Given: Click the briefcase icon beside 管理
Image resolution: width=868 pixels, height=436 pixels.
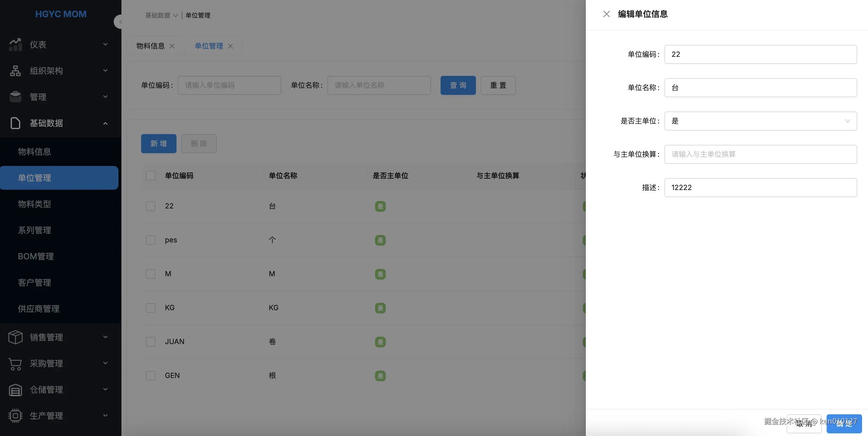Looking at the screenshot, I should click(15, 97).
